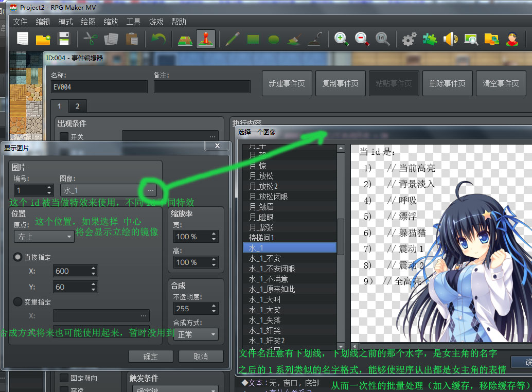Select the Rectangle drawing tool
The width and height of the screenshot is (532, 392).
[x=253, y=39]
